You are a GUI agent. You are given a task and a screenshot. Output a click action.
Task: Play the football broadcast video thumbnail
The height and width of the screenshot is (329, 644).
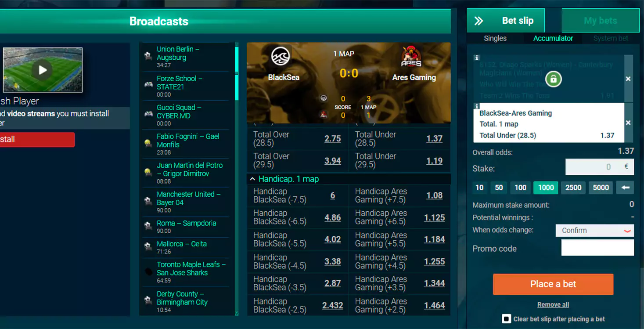[43, 70]
